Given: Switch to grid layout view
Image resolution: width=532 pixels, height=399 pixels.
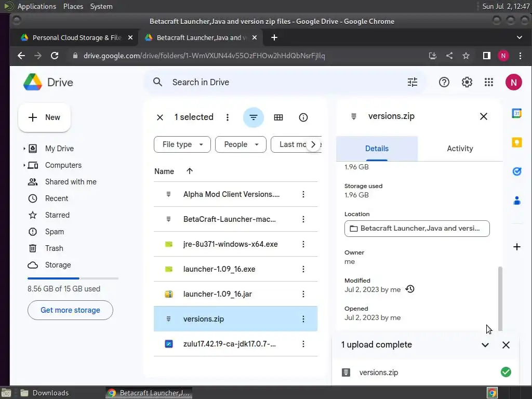Looking at the screenshot, I should coord(278,117).
